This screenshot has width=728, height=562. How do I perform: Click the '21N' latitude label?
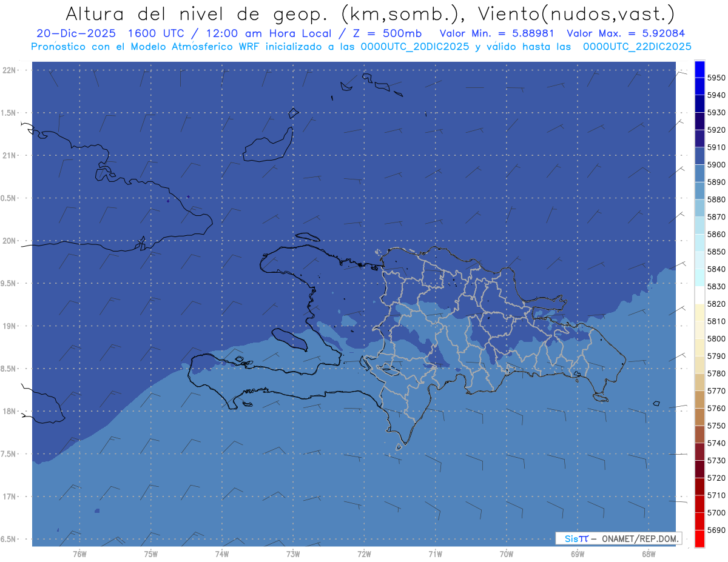pos(9,156)
